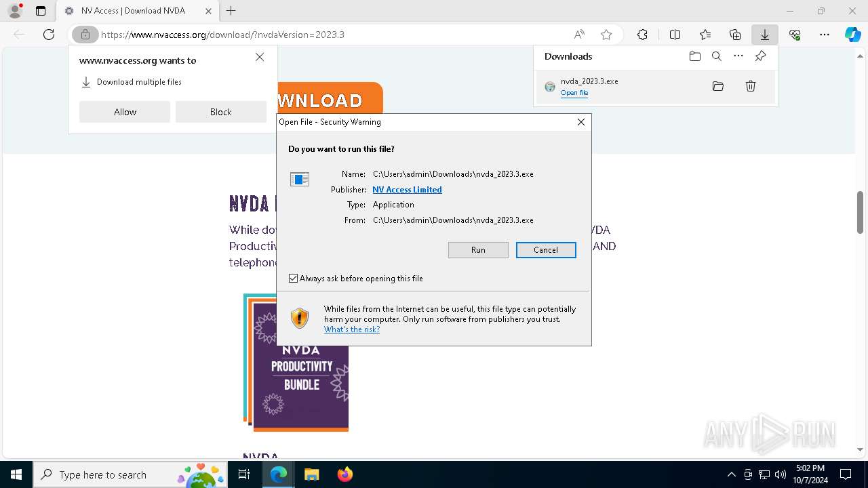Image resolution: width=868 pixels, height=488 pixels.
Task: Click the taskbar search box
Action: click(130, 474)
